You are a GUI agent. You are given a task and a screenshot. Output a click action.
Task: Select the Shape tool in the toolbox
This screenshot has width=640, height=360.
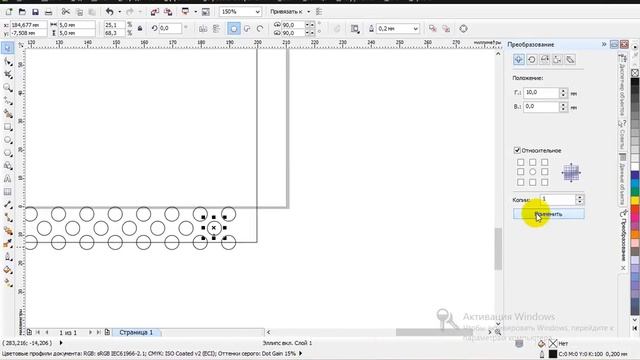click(7, 61)
